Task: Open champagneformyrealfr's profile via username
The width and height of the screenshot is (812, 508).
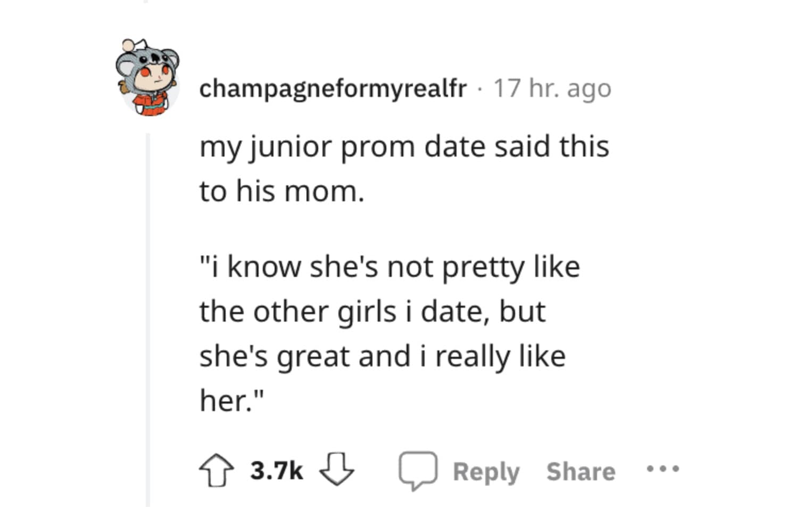Action: click(x=333, y=88)
